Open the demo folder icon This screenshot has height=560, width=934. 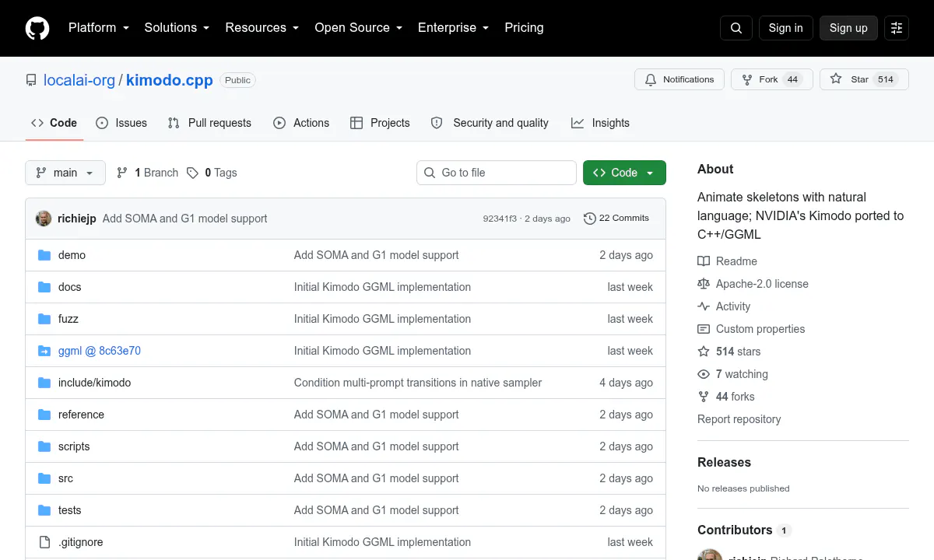click(44, 255)
